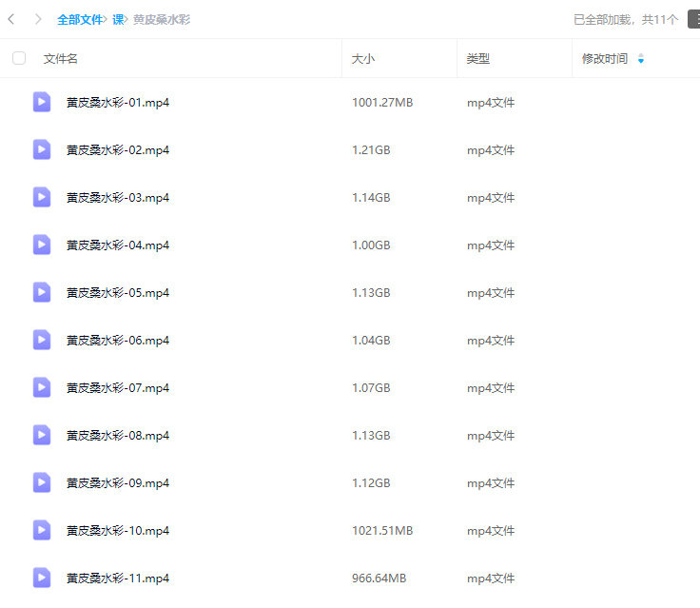Image resolution: width=700 pixels, height=608 pixels.
Task: Select the 黄皮桑水彩-06.mp4 row by its 1.04GB size
Action: [371, 340]
